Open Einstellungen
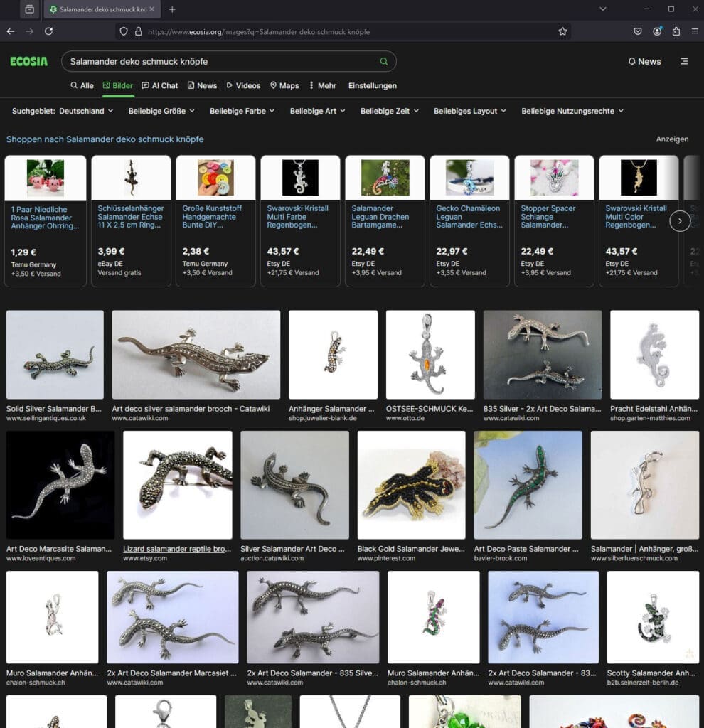704x728 pixels. click(x=373, y=85)
